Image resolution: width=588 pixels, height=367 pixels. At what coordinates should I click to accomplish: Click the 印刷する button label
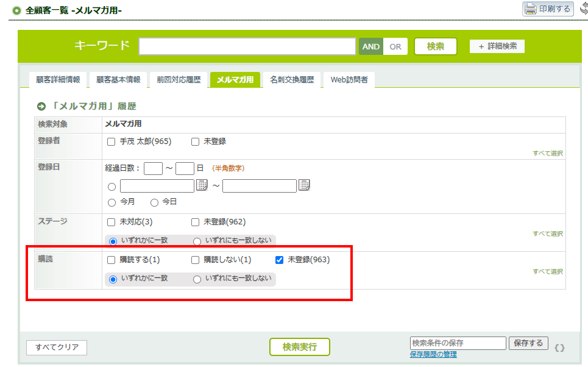(x=554, y=9)
